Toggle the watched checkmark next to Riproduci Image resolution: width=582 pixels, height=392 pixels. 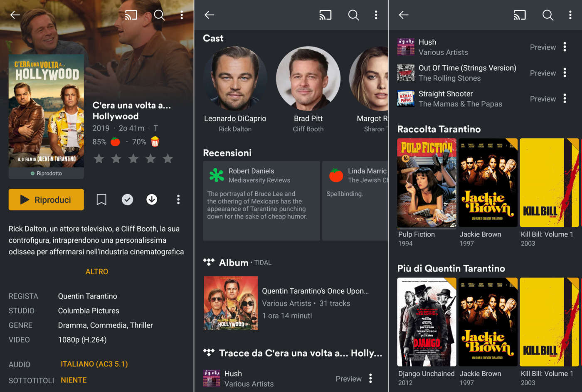point(127,200)
